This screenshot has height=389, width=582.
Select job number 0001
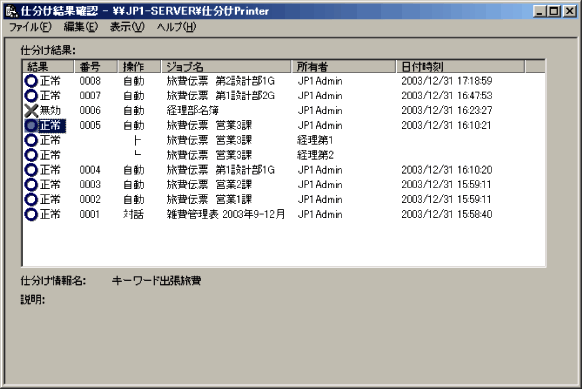tap(89, 214)
